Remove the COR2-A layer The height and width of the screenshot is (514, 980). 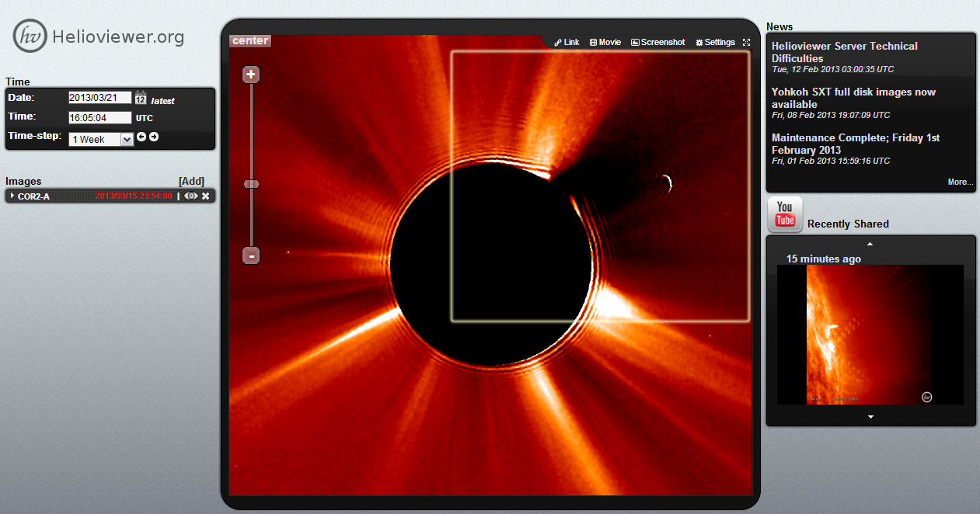[x=206, y=196]
